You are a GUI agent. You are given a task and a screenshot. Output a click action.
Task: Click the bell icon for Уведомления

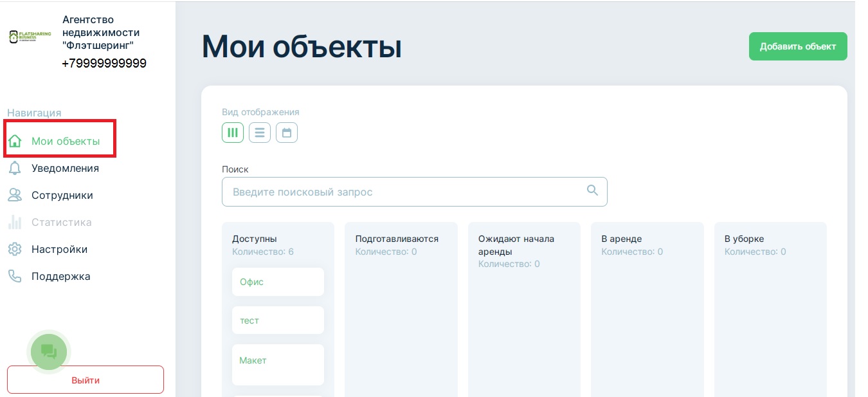(x=15, y=169)
